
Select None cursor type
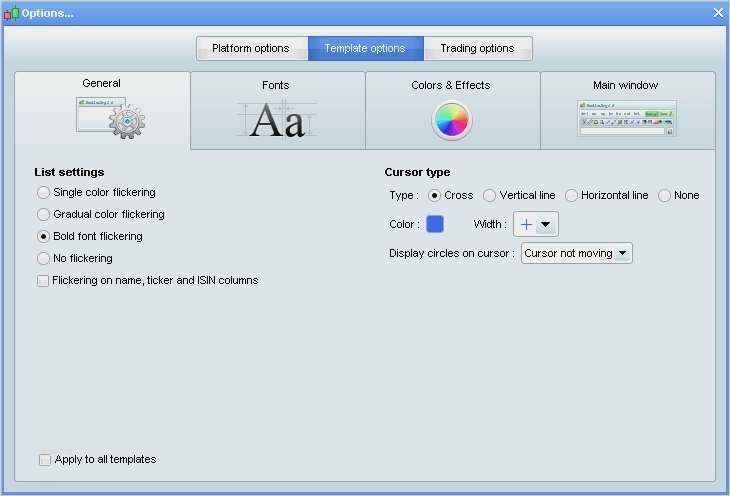point(664,196)
